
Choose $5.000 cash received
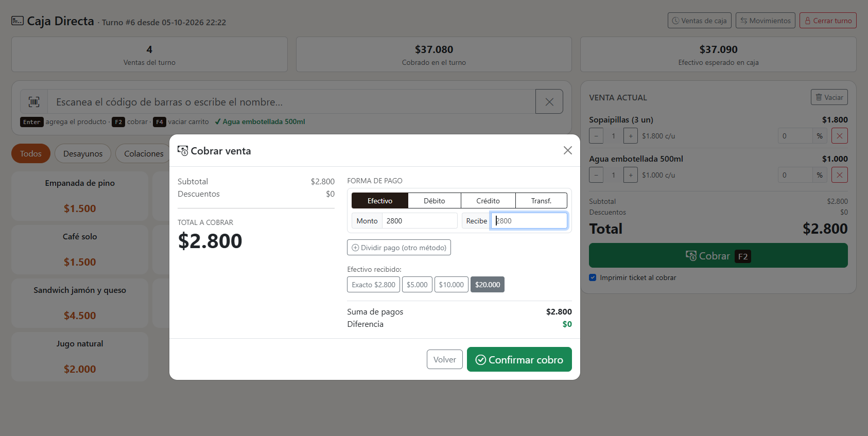coord(417,285)
